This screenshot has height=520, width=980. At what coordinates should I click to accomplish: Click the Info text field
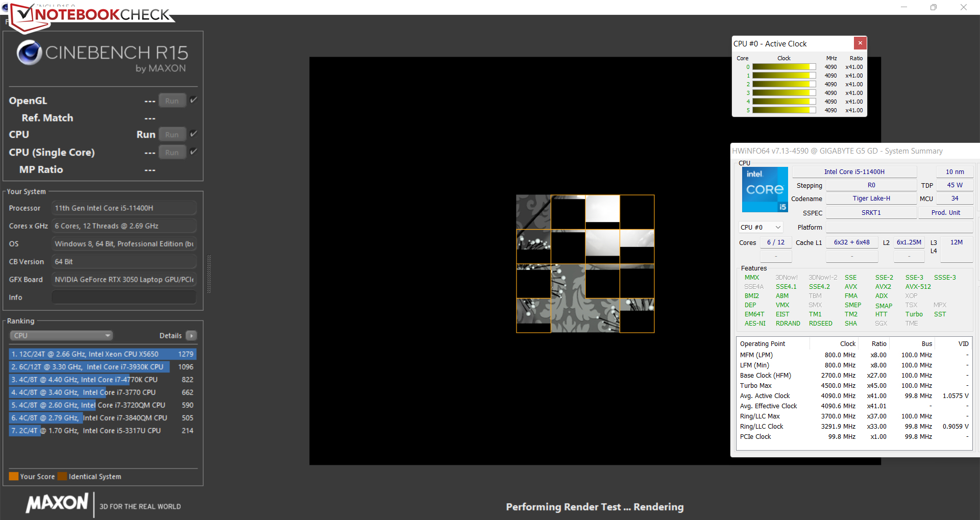[x=124, y=298]
